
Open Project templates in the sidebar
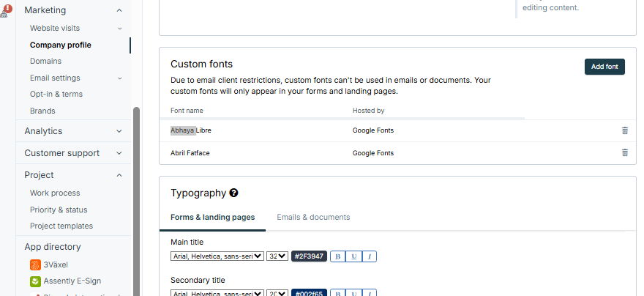(x=61, y=226)
